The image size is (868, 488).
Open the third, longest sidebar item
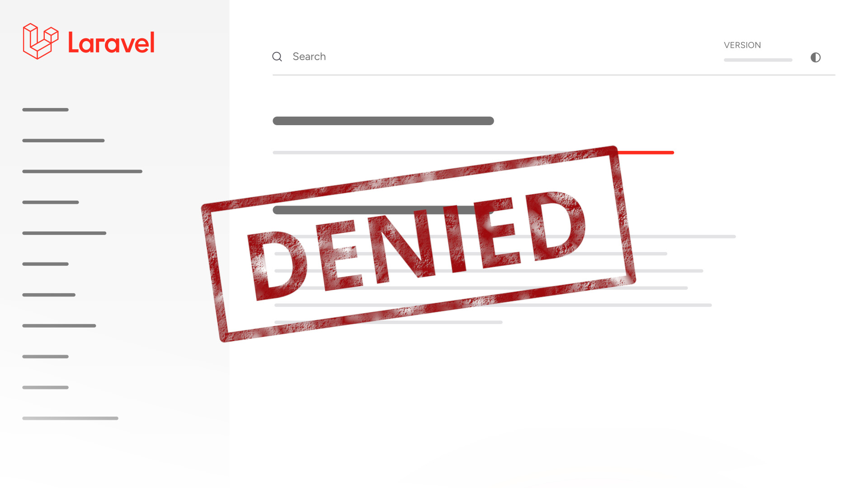[x=82, y=171]
